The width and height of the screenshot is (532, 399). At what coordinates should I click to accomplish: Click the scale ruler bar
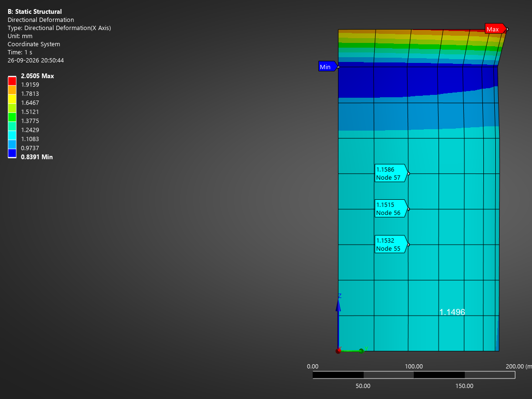(414, 375)
